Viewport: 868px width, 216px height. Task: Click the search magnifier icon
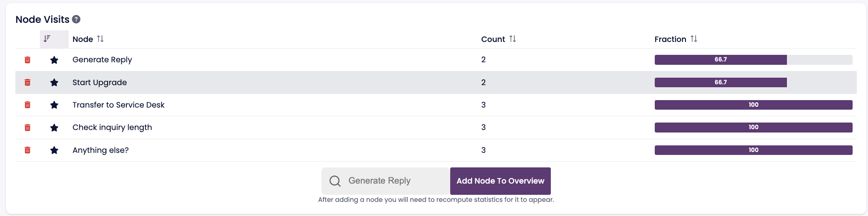pos(335,181)
